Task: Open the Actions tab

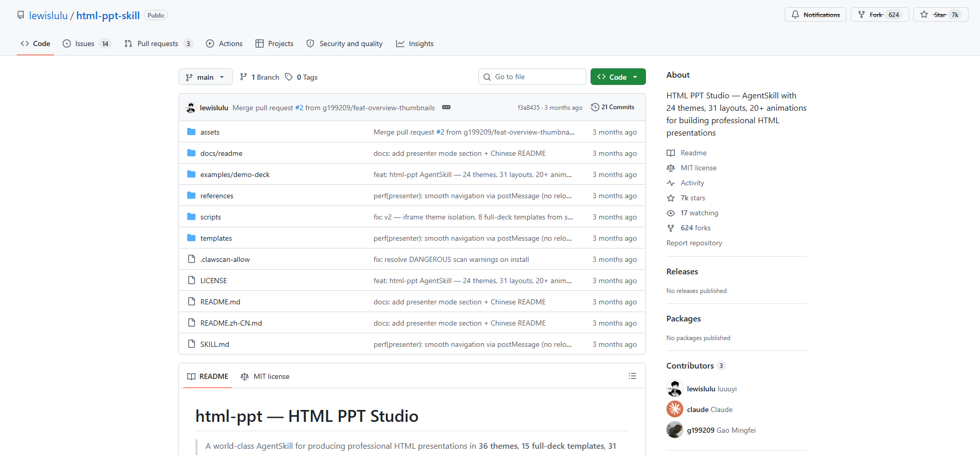Action: [x=224, y=43]
